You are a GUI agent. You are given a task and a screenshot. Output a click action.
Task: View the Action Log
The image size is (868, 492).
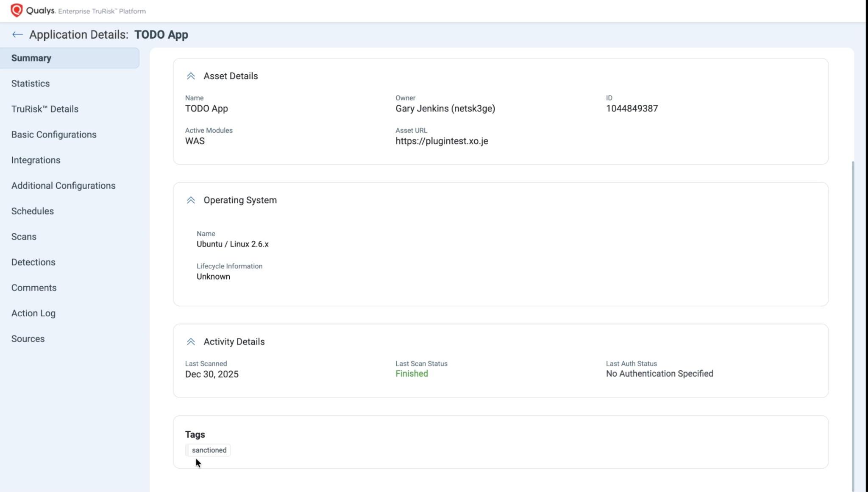tap(33, 313)
